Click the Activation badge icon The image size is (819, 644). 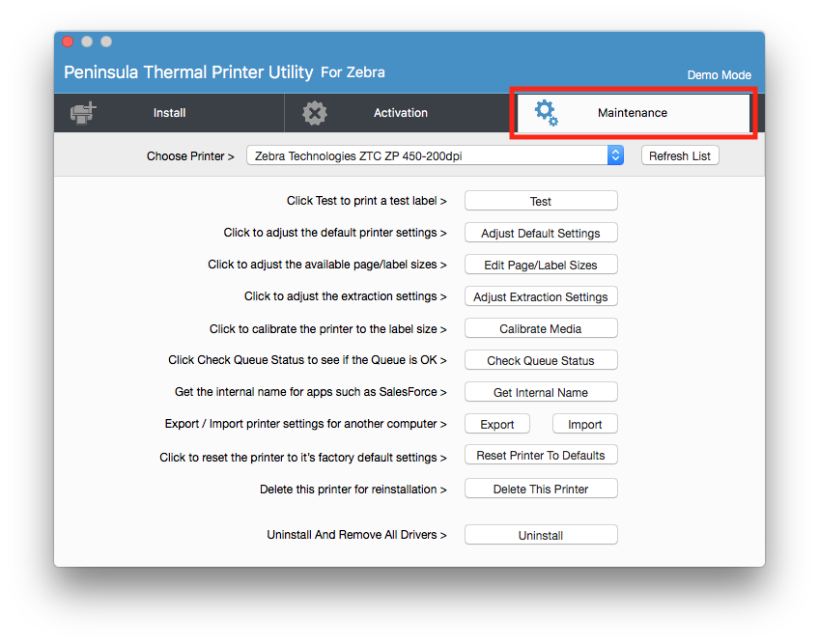coord(315,113)
